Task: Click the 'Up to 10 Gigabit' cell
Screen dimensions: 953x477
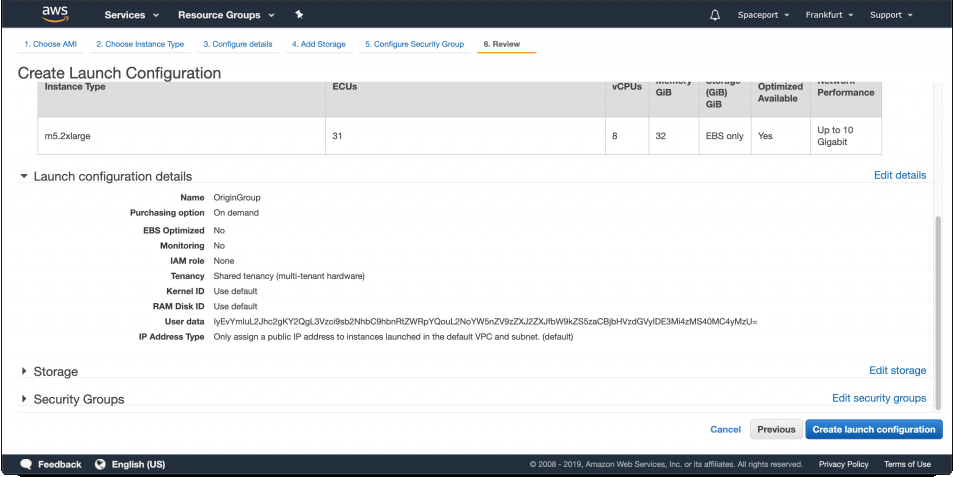Action: (846, 136)
